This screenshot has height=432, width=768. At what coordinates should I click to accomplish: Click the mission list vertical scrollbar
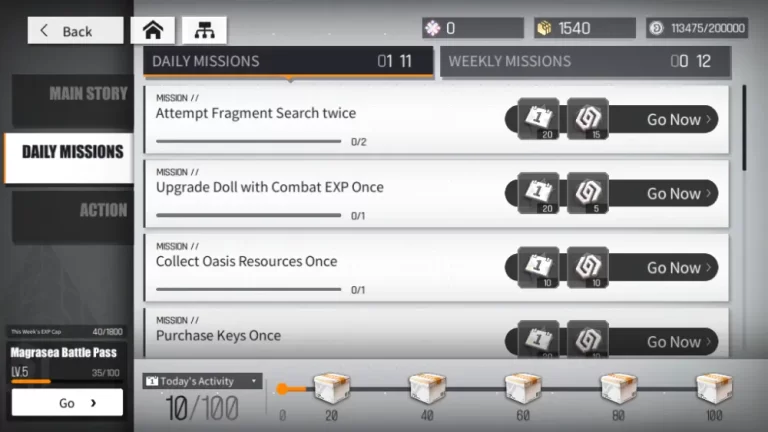click(x=744, y=128)
